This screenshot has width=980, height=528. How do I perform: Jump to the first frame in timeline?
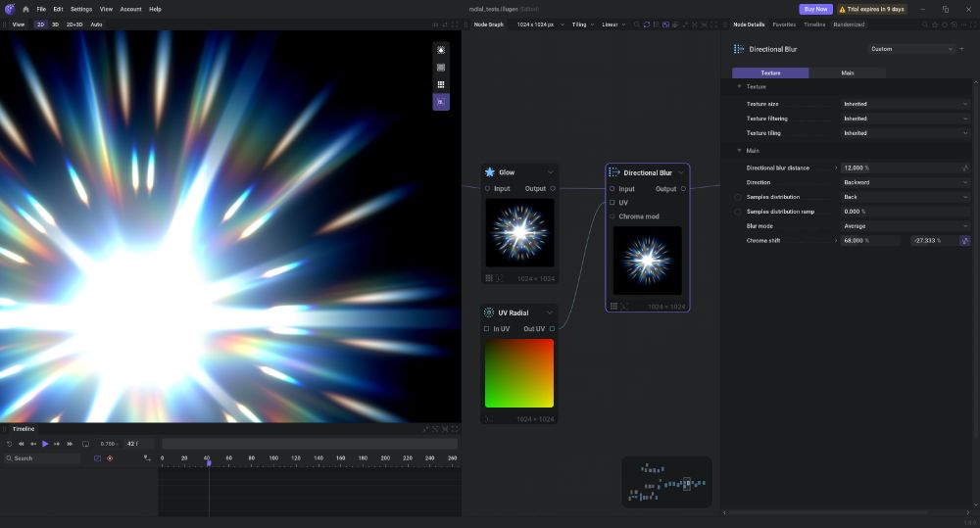click(x=22, y=444)
